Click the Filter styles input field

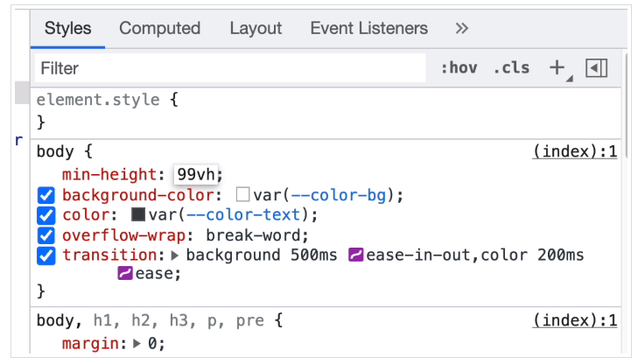pyautogui.click(x=228, y=68)
